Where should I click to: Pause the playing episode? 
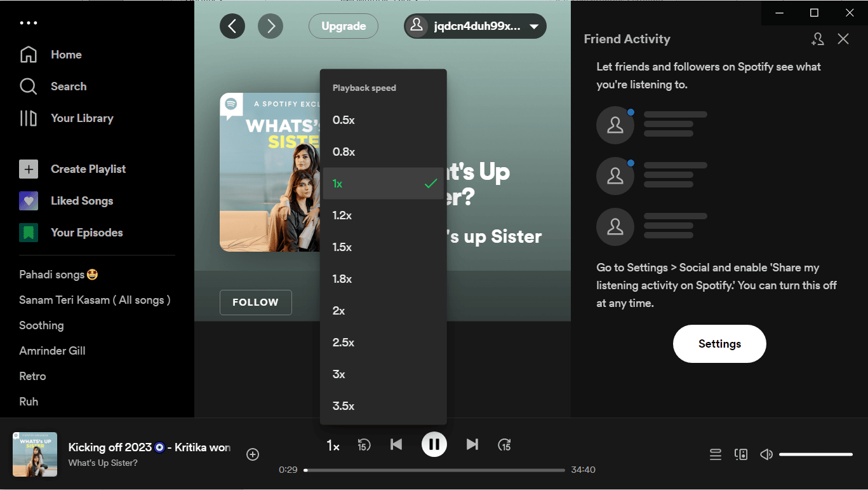434,444
